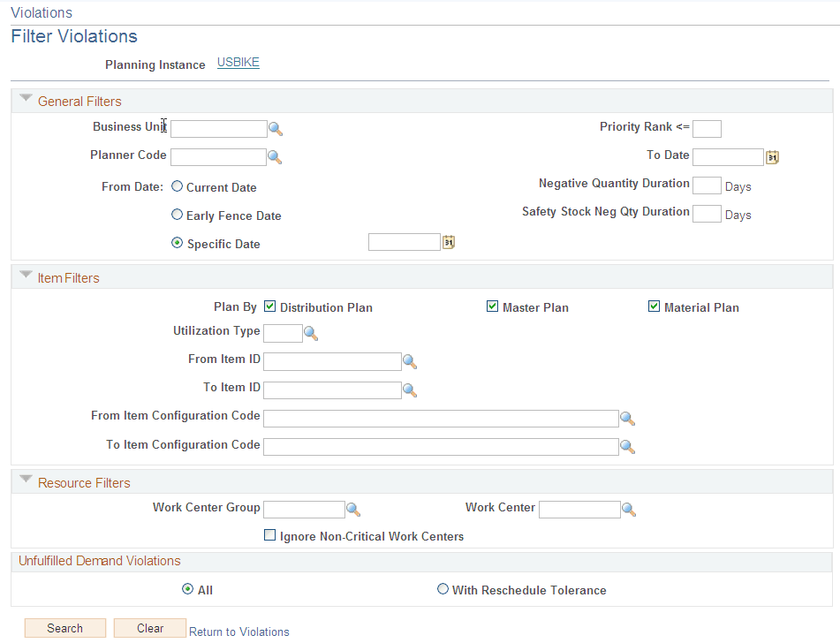The width and height of the screenshot is (840, 643).
Task: Collapse the Resource Filters section
Action: [26, 480]
